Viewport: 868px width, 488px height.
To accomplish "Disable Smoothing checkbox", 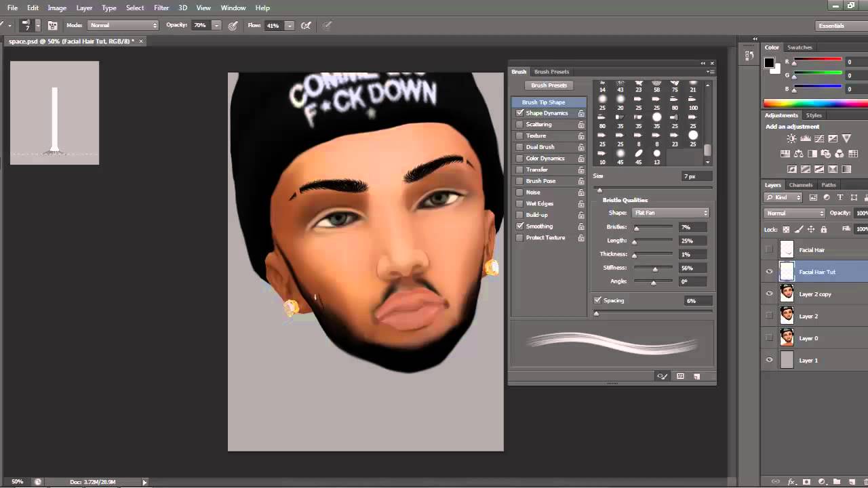I will 520,226.
